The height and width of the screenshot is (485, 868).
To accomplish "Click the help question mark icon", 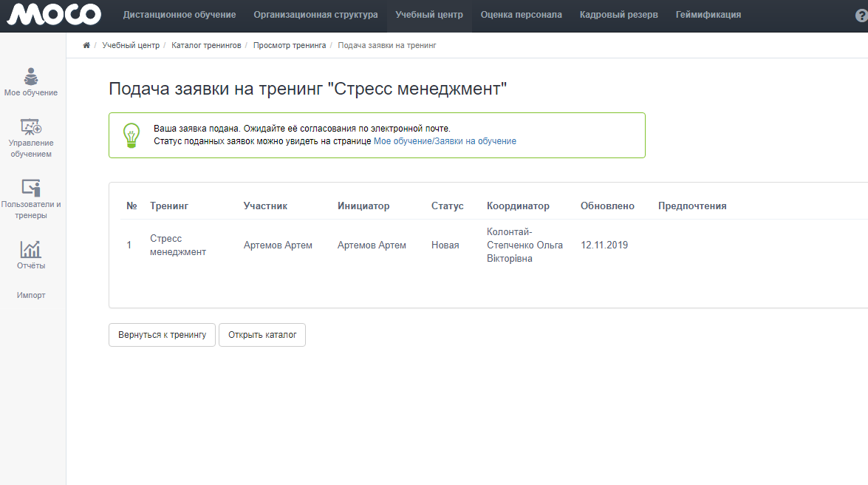I will click(x=861, y=16).
